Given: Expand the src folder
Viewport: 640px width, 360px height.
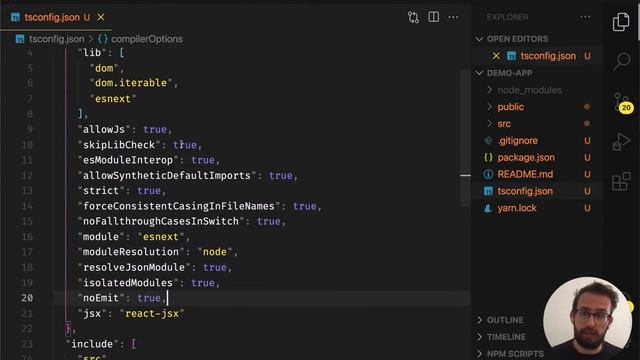Looking at the screenshot, I should coord(504,124).
